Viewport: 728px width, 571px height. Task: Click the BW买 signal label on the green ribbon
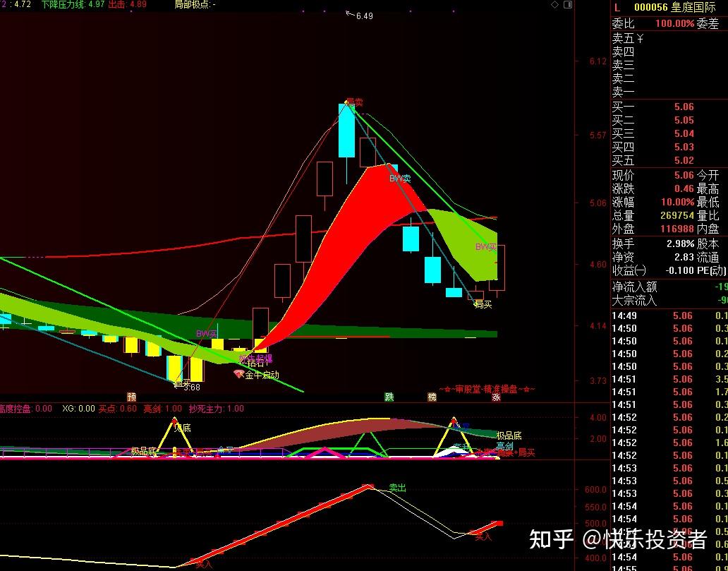pyautogui.click(x=485, y=246)
